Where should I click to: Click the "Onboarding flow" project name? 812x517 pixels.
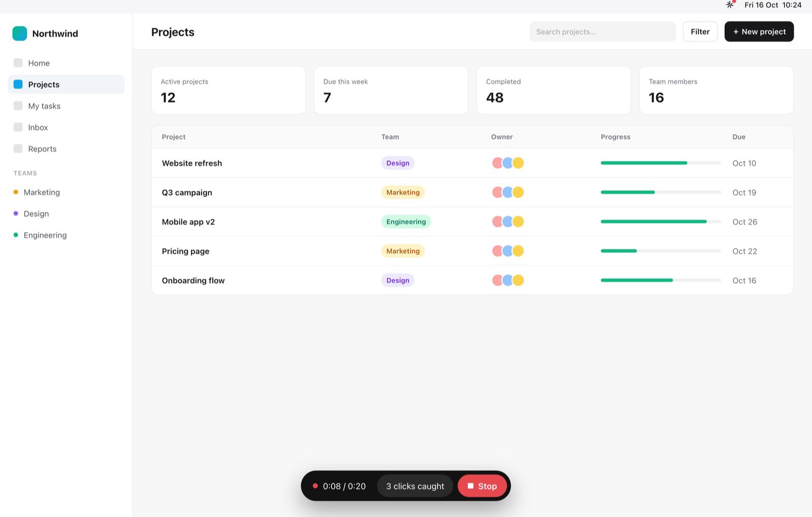pyautogui.click(x=193, y=280)
